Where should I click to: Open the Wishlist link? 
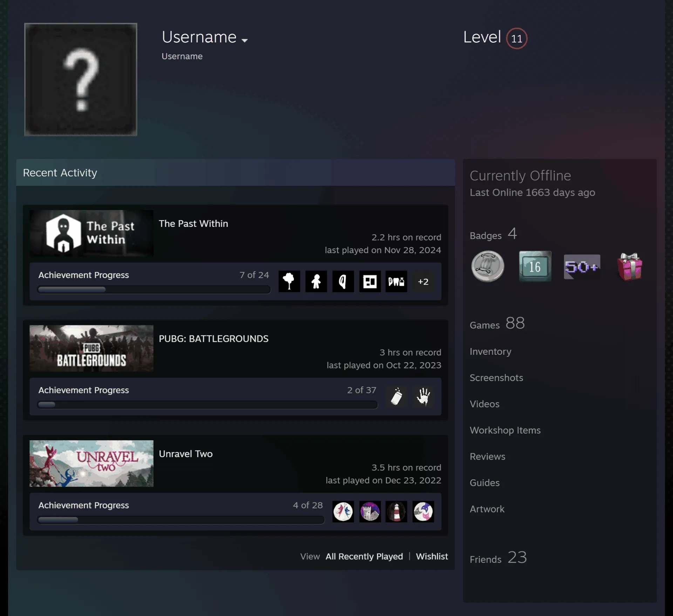pos(432,556)
